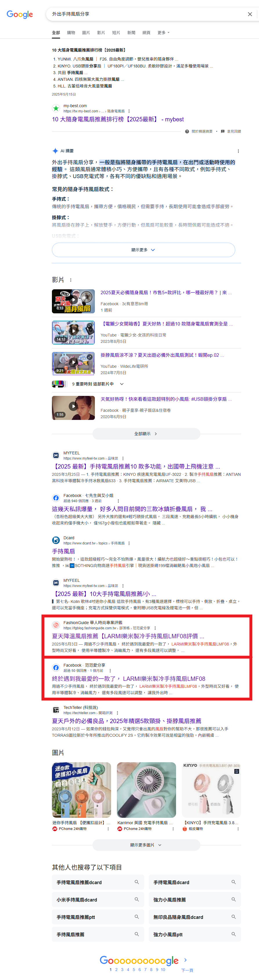The image size is (259, 980).
Task: Switch to the 短片 tab
Action: point(116,33)
